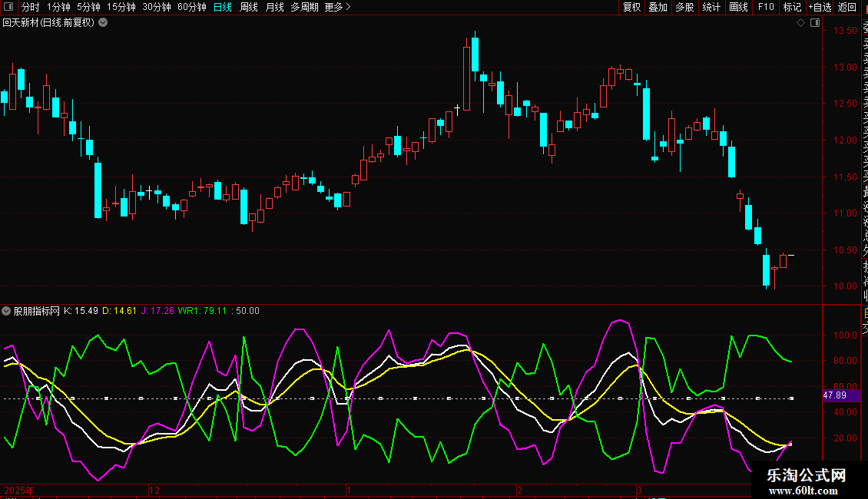Open dropdown beside 回天新材 chart title

(x=103, y=23)
